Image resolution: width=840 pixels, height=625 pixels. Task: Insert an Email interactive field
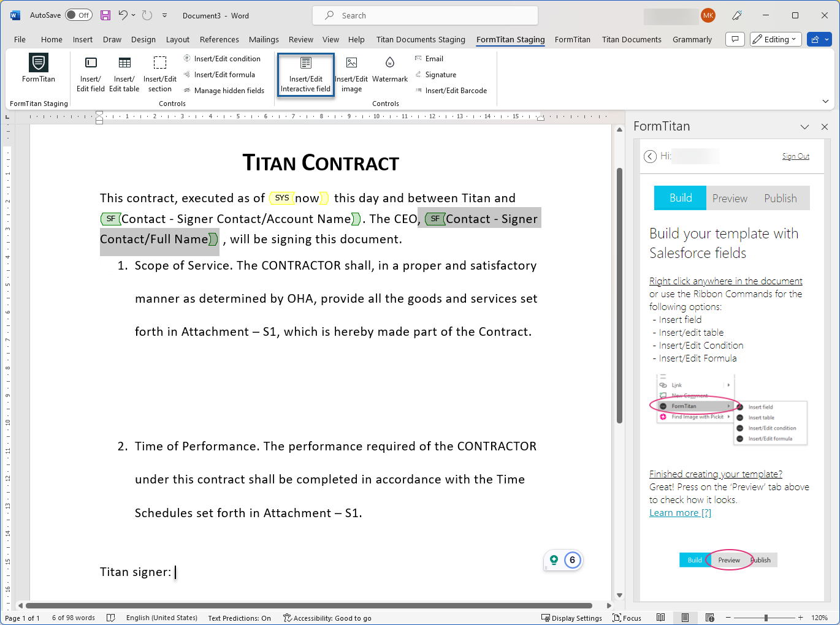tap(429, 59)
